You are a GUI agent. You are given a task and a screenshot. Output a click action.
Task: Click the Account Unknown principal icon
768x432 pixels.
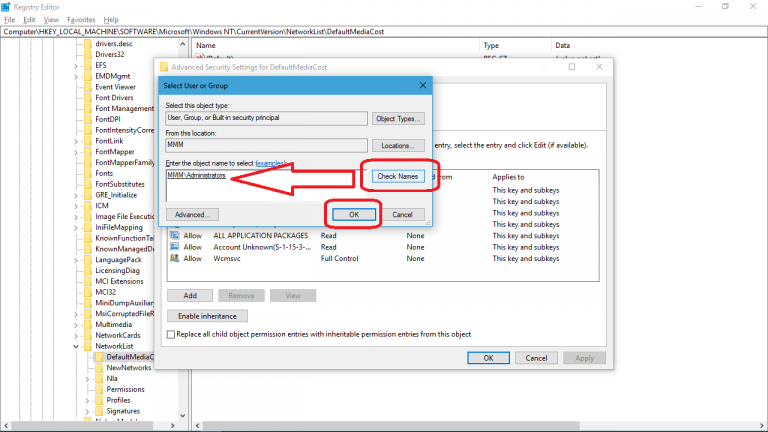point(175,246)
